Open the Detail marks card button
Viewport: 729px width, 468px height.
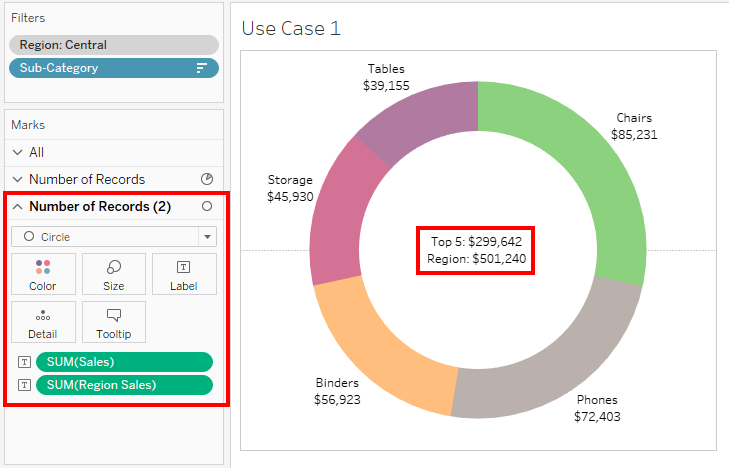coord(43,322)
